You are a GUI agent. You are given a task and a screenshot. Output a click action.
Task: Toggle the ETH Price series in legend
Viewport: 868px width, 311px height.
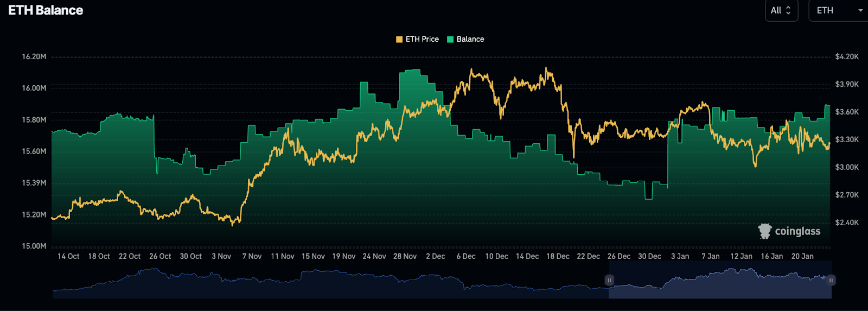[x=422, y=39]
